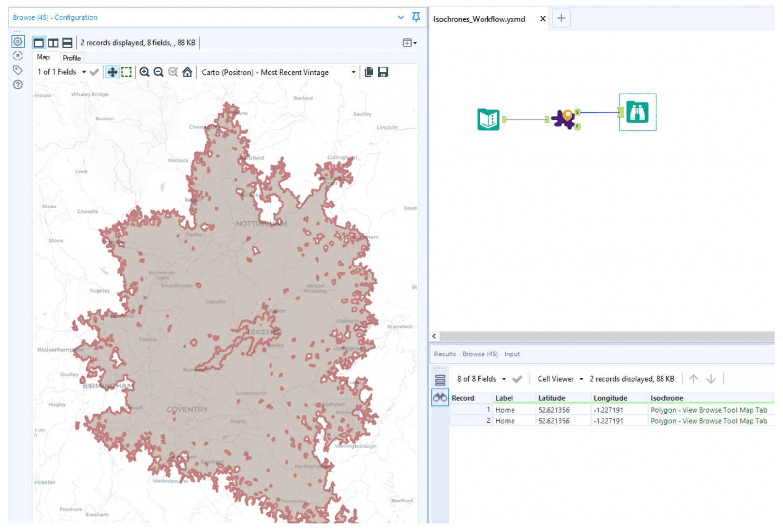
Task: Open the Annotation tag icon in sidebar
Action: point(18,70)
